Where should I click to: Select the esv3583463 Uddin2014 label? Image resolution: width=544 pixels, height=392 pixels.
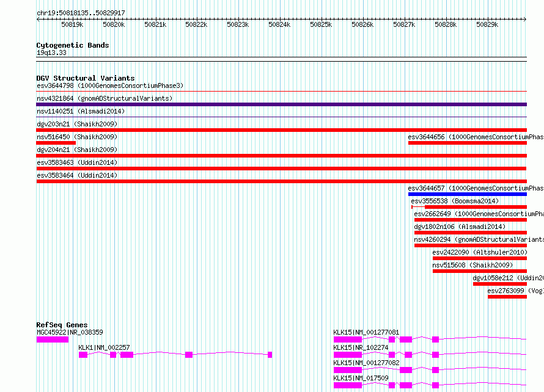click(x=77, y=162)
